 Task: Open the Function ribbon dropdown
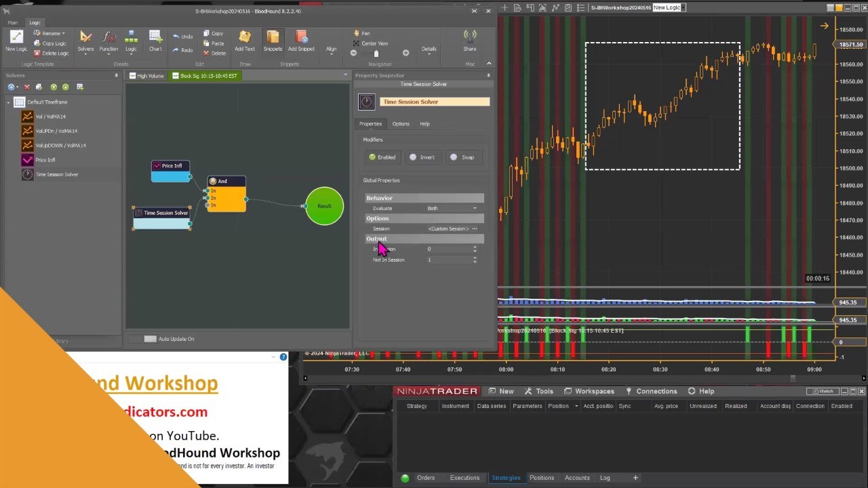pos(108,41)
